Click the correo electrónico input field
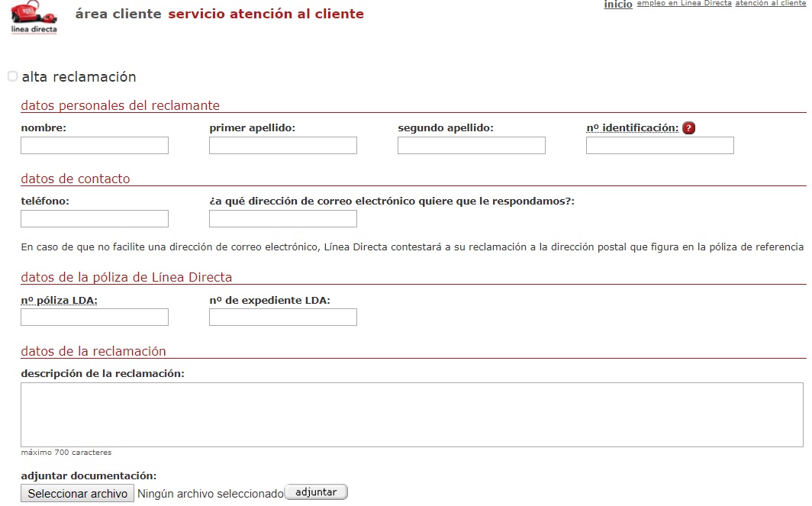812x506 pixels. click(x=283, y=218)
